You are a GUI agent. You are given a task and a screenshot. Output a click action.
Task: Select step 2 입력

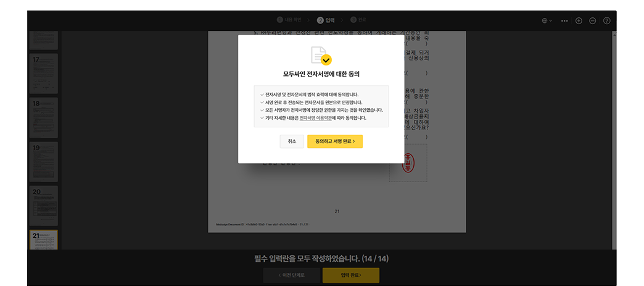(326, 20)
